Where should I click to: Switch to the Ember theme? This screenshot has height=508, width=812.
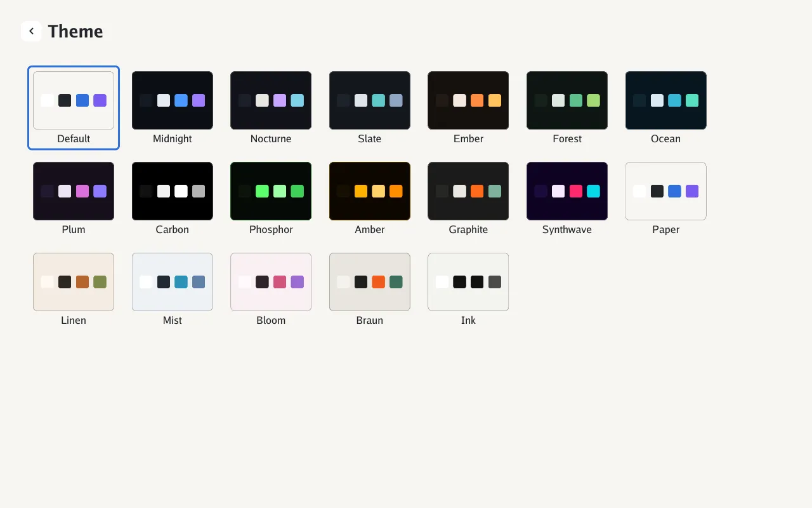[468, 108]
